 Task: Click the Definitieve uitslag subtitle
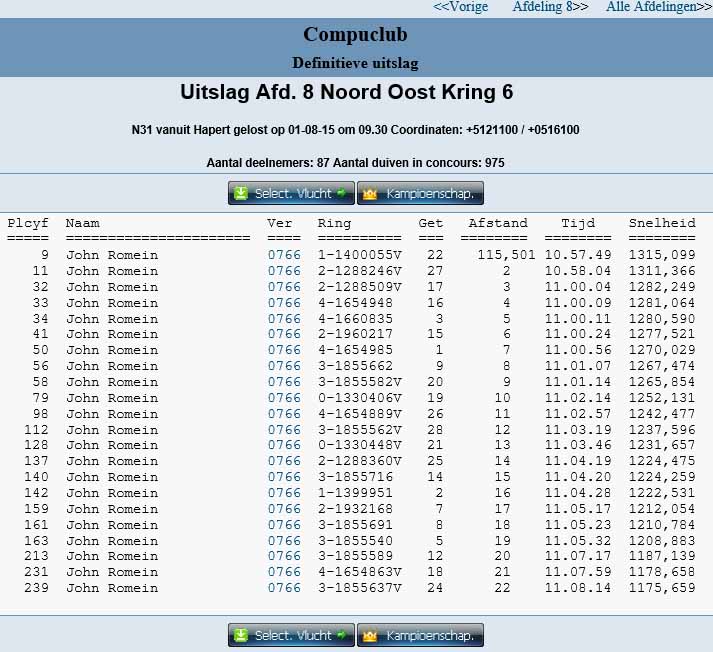tap(355, 63)
